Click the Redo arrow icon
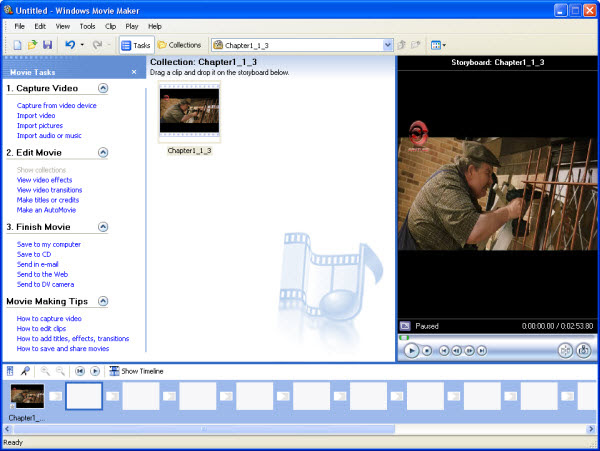The image size is (600, 451). click(98, 45)
